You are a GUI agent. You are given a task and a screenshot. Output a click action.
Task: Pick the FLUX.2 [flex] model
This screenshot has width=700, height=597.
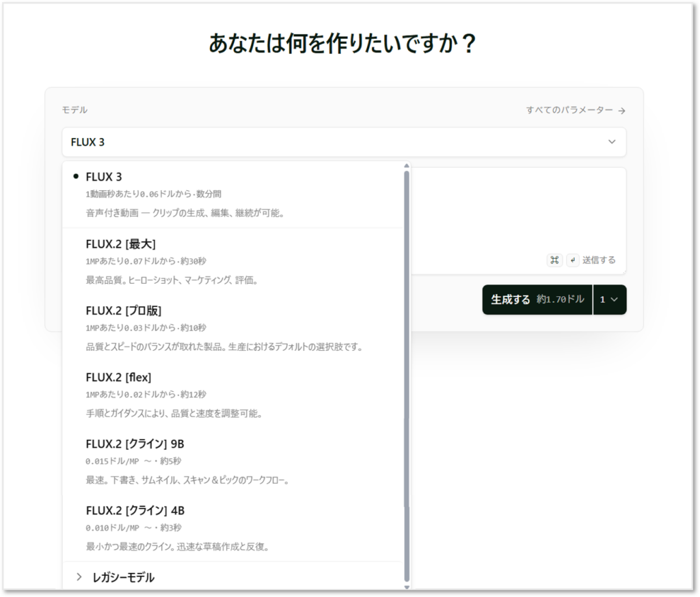pos(232,395)
